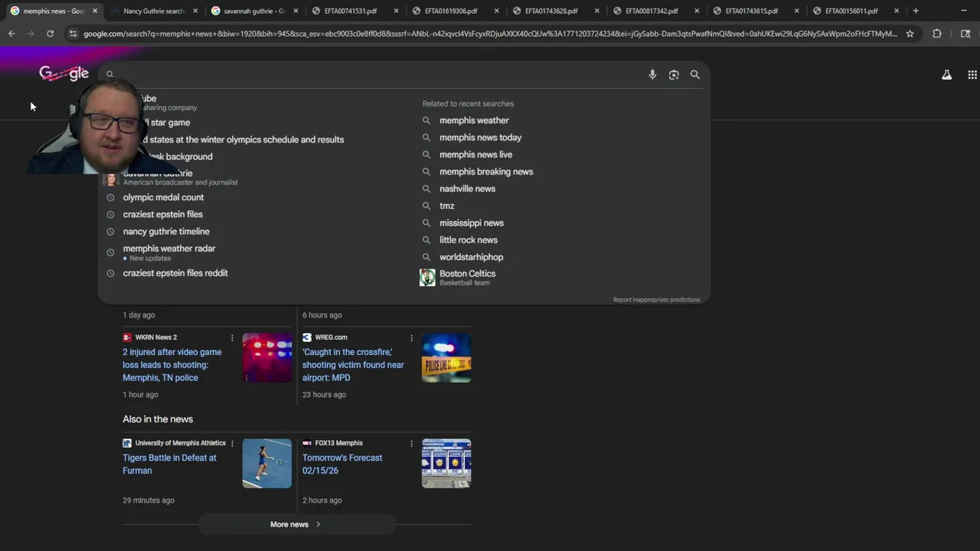Image resolution: width=980 pixels, height=551 pixels.
Task: Click the site info icon in the address bar
Action: pyautogui.click(x=73, y=34)
